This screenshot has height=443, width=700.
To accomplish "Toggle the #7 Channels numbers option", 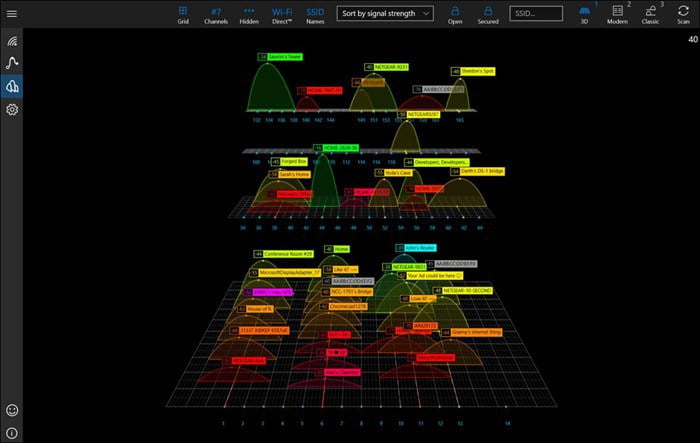I will 216,15.
